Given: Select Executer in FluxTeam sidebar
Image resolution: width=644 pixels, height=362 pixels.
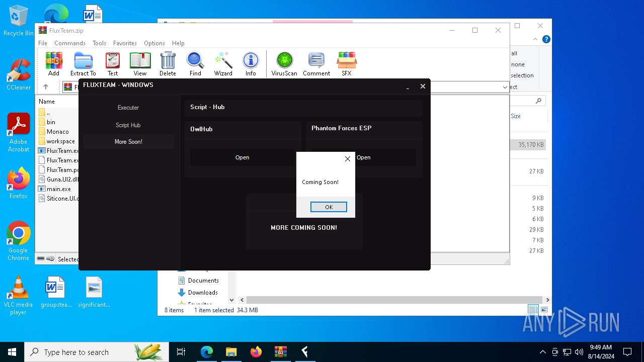Looking at the screenshot, I should (x=128, y=108).
